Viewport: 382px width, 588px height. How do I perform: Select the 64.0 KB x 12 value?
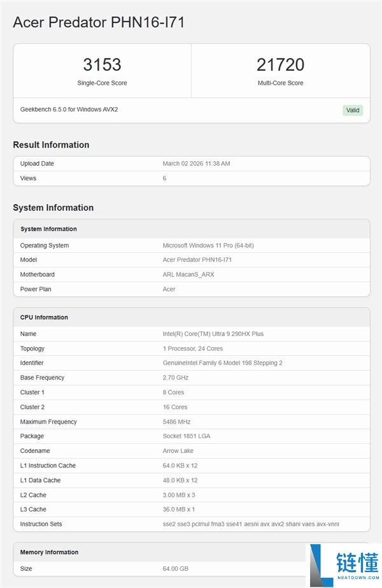180,466
